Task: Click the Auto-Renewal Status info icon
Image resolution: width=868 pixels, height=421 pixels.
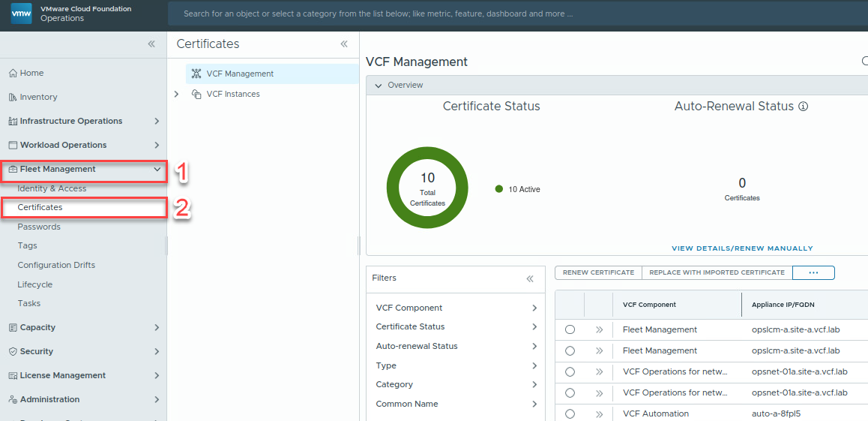Action: pyautogui.click(x=804, y=107)
